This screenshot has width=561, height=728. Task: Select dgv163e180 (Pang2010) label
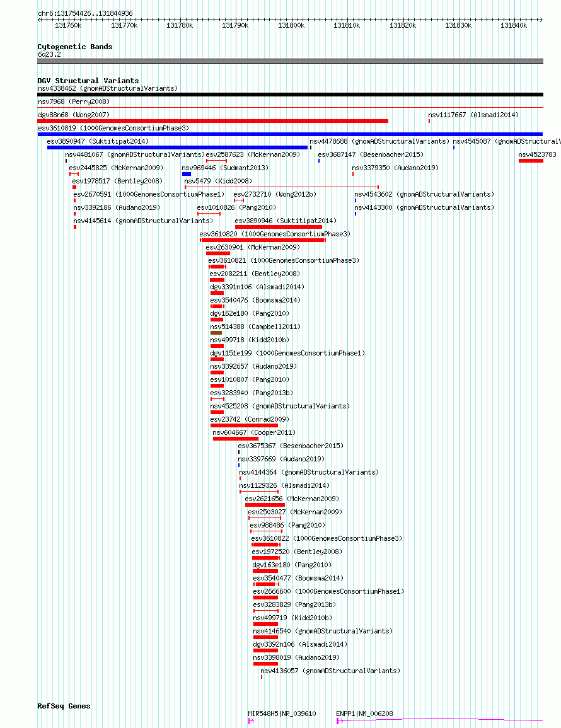pyautogui.click(x=292, y=565)
